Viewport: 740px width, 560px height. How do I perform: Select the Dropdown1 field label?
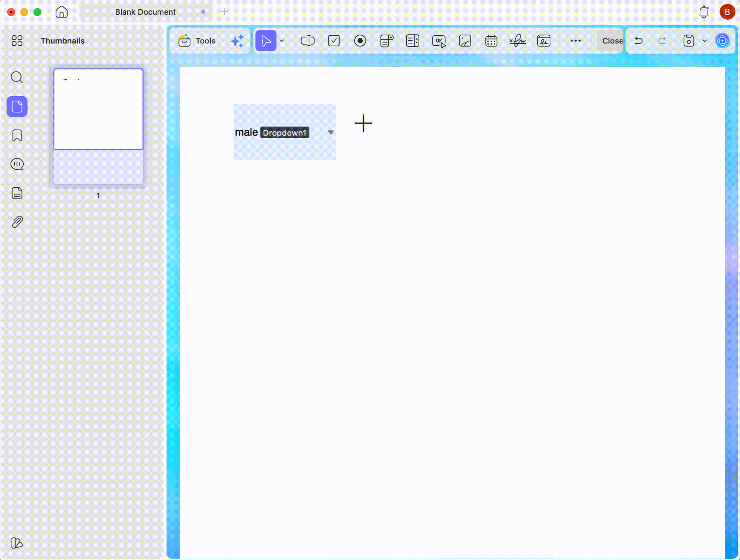285,133
